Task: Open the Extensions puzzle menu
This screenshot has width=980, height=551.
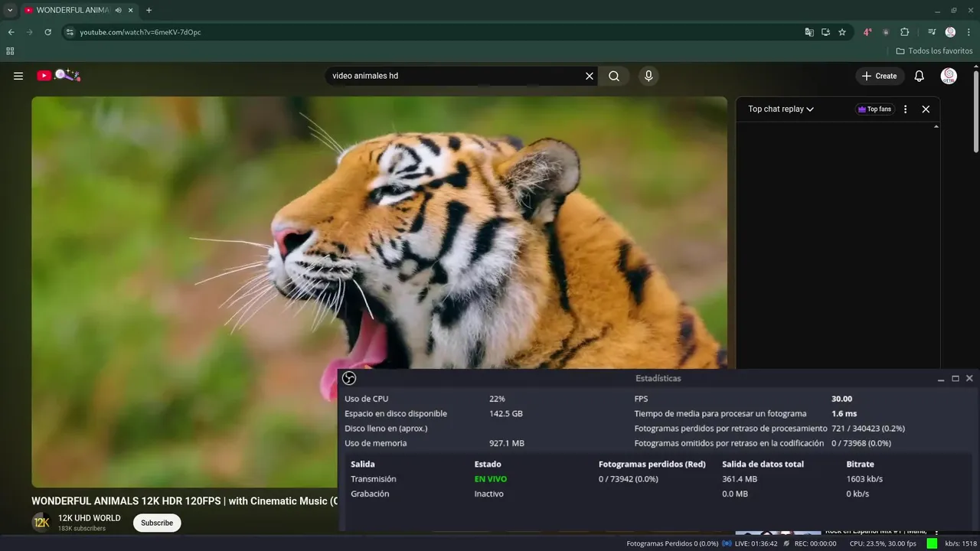Action: [x=904, y=32]
